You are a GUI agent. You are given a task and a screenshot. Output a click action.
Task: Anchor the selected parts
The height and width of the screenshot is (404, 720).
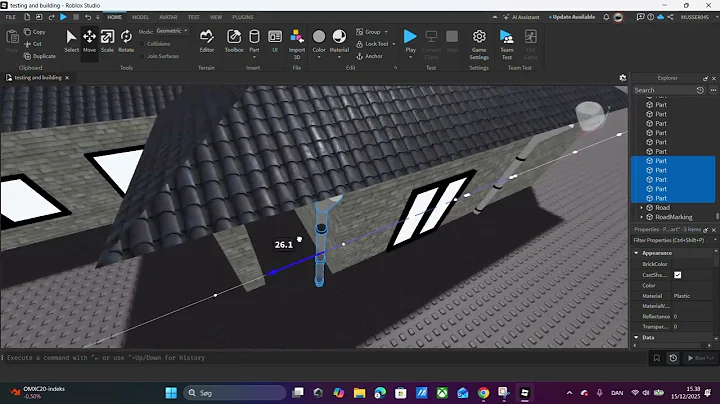(x=369, y=56)
